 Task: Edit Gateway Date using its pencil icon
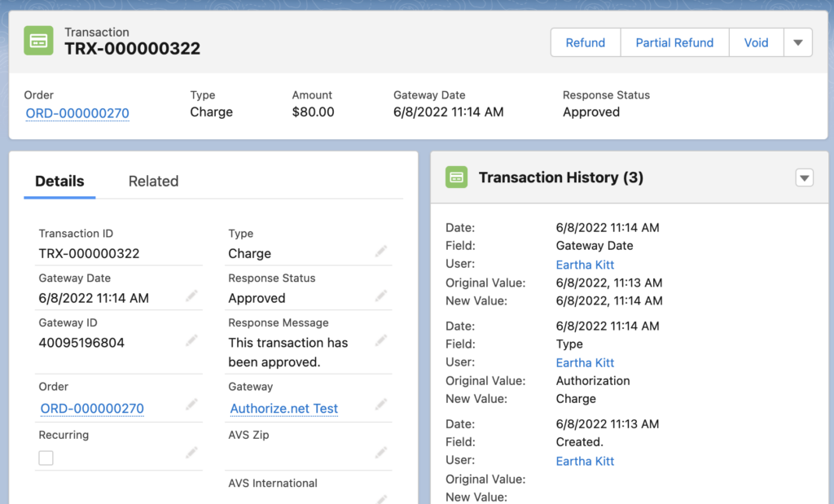pos(191,296)
